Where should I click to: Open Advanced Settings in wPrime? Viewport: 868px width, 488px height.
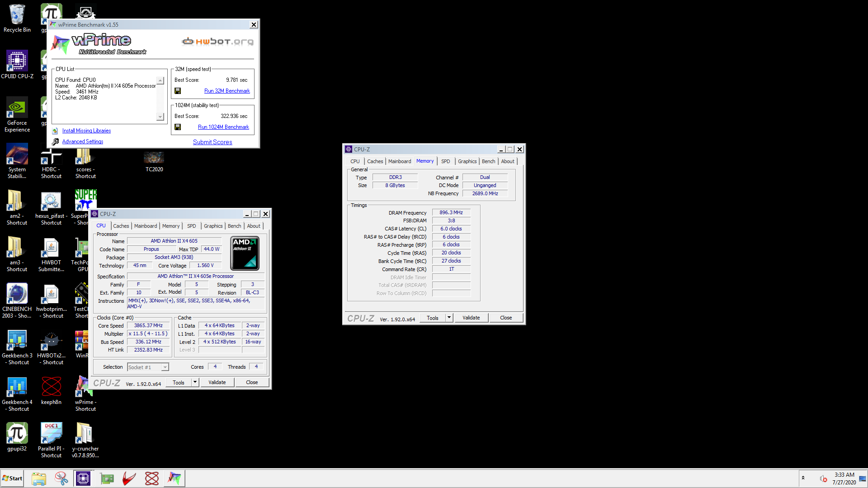point(83,141)
